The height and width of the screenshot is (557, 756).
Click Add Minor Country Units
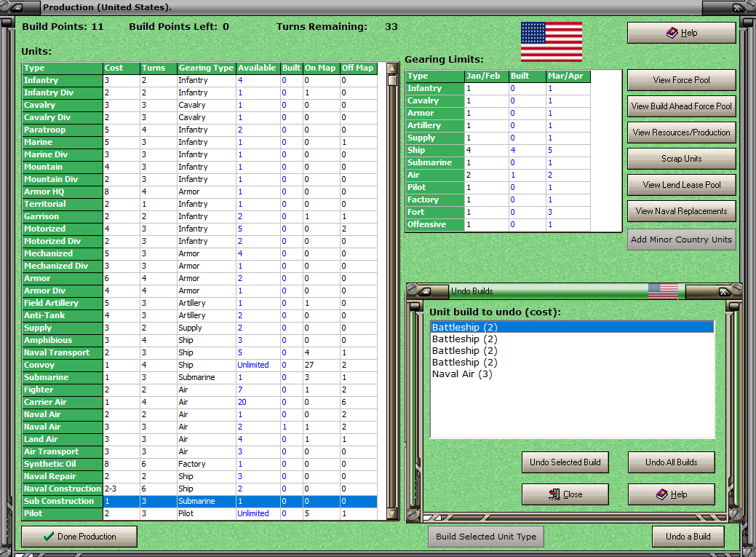point(681,240)
